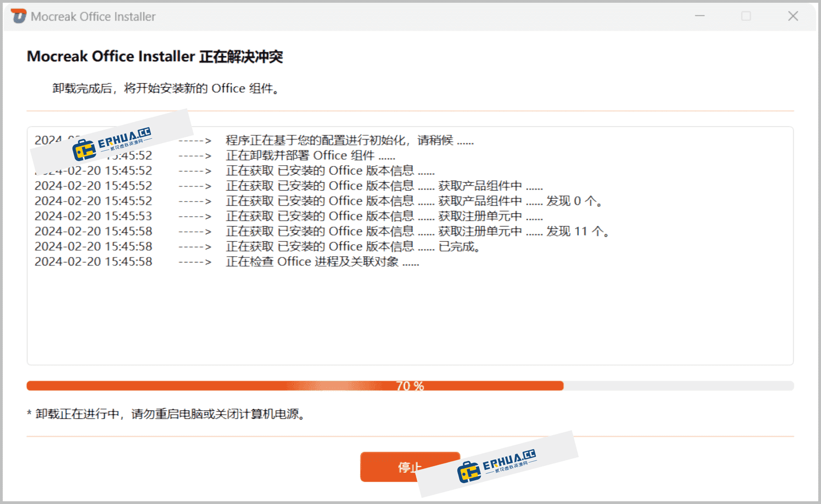Click the log line '已完成' for version info

coord(352,246)
